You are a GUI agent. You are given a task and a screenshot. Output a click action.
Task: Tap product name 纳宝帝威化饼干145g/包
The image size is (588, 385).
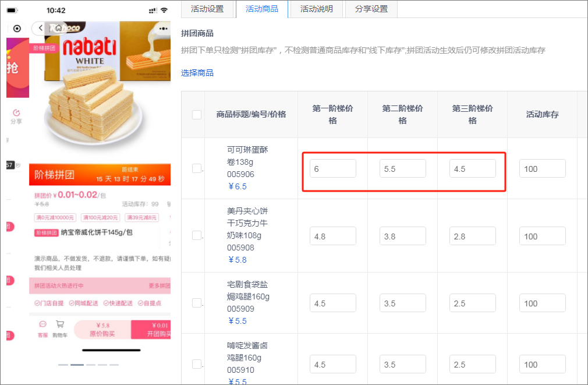point(97,232)
